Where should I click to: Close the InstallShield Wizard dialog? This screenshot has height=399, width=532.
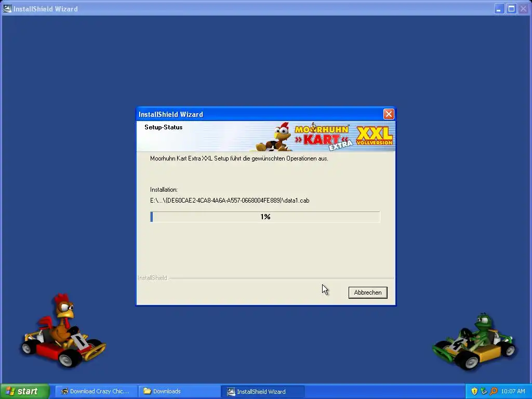click(389, 114)
